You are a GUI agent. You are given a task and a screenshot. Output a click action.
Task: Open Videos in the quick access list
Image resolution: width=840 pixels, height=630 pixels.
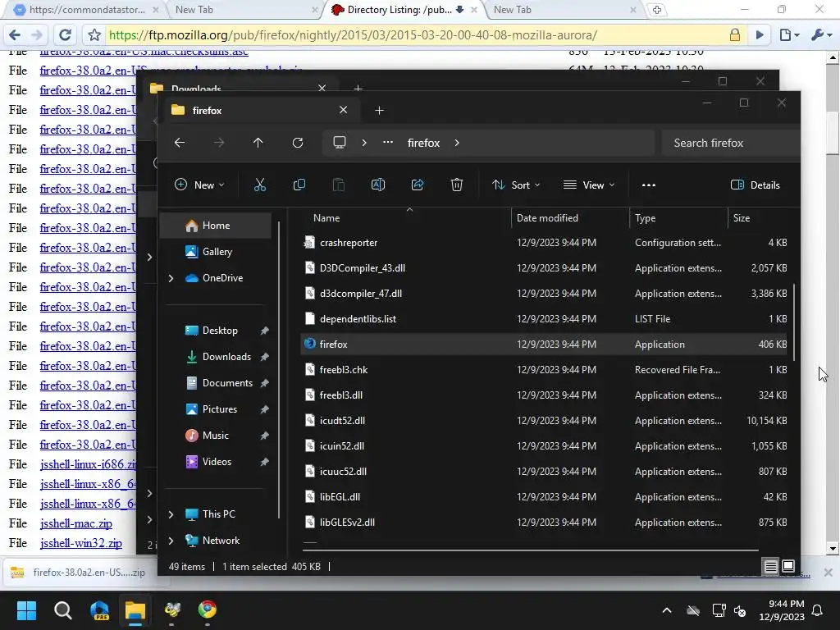click(217, 462)
